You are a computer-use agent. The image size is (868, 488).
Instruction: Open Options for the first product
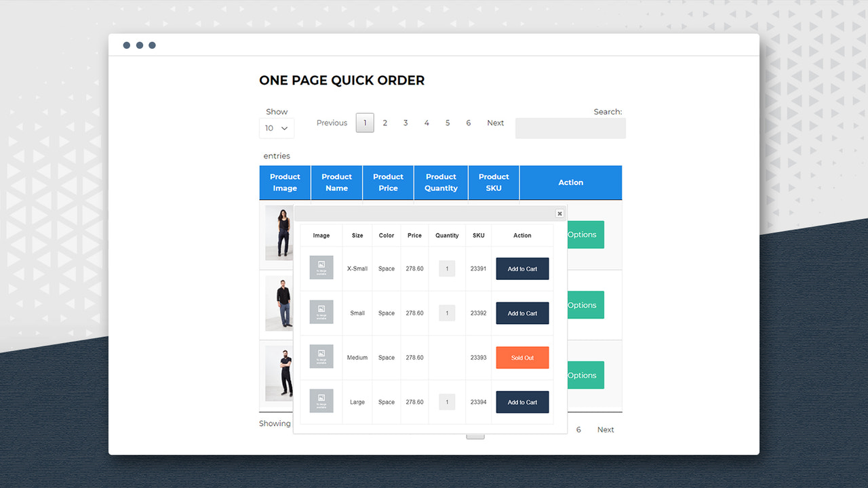(x=585, y=234)
